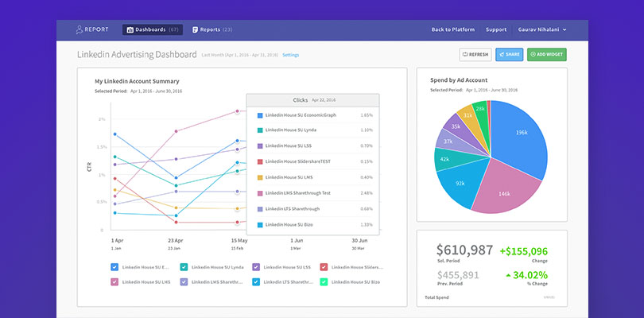Go Back to Platform
This screenshot has height=318, width=644.
tap(452, 29)
